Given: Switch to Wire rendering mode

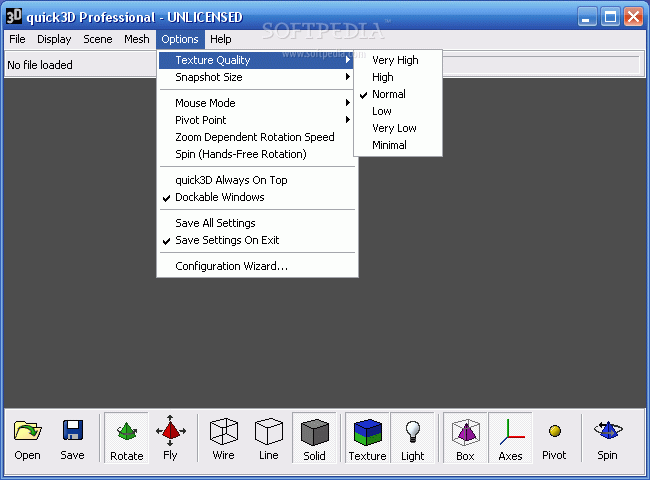Looking at the screenshot, I should click(x=223, y=438).
